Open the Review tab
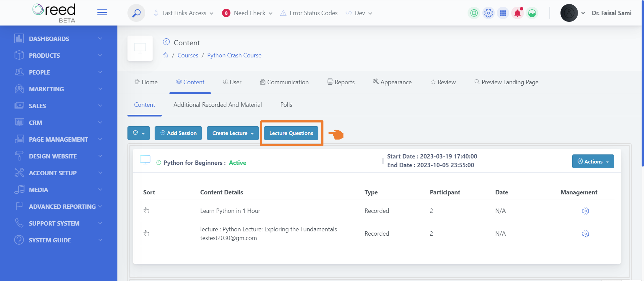This screenshot has width=644, height=281. coord(443,82)
